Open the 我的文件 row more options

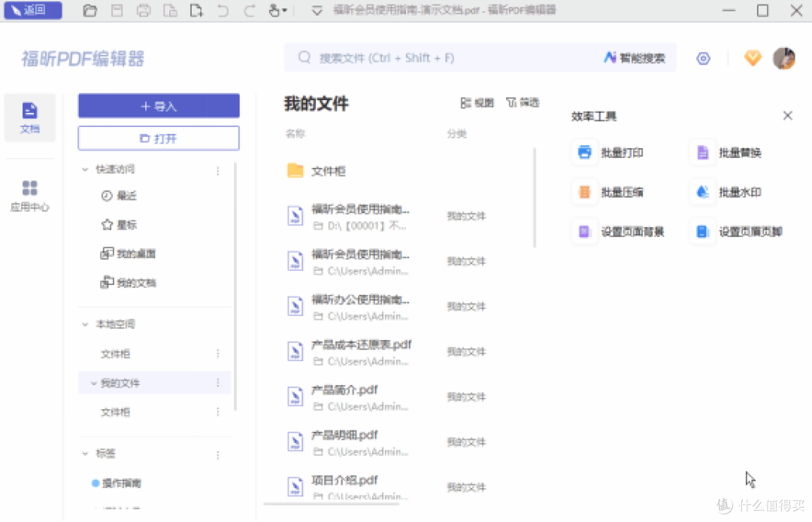point(218,383)
